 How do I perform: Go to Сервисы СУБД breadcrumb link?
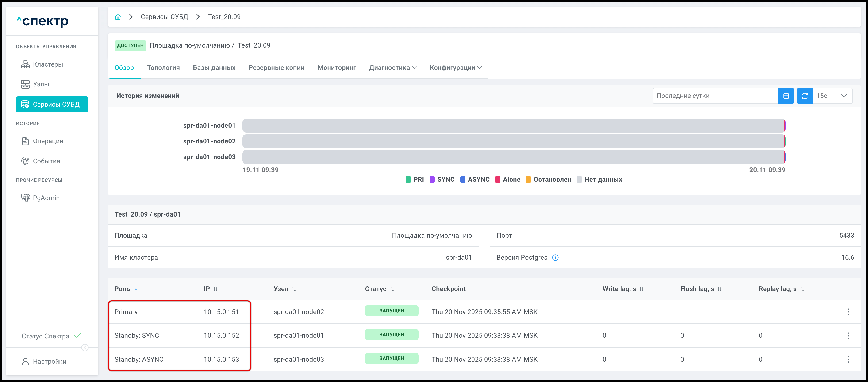pos(164,17)
